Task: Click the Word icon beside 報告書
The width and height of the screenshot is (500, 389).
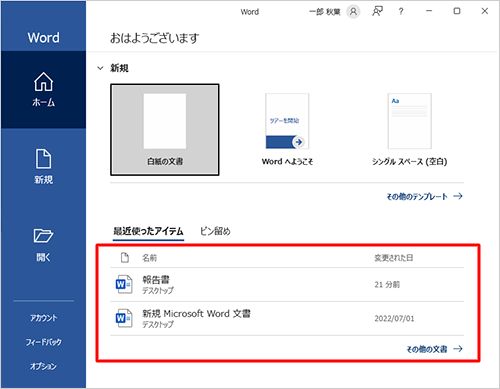Action: click(x=124, y=284)
